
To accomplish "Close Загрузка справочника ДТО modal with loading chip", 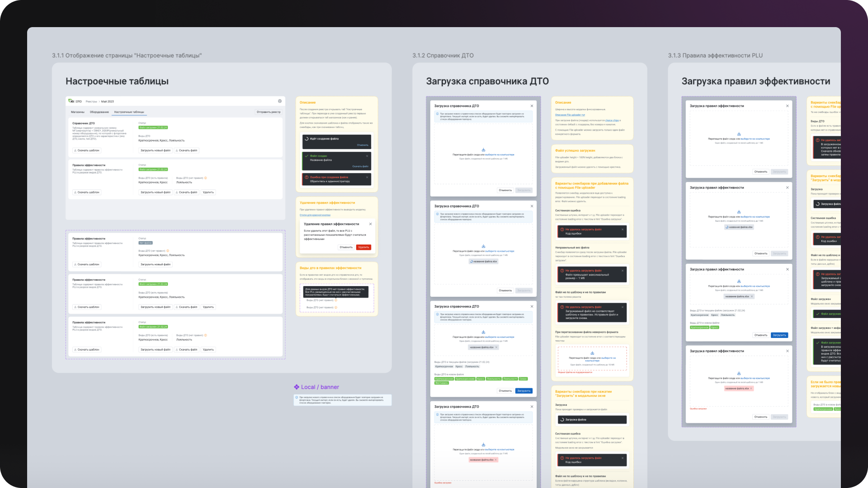I will coord(532,206).
